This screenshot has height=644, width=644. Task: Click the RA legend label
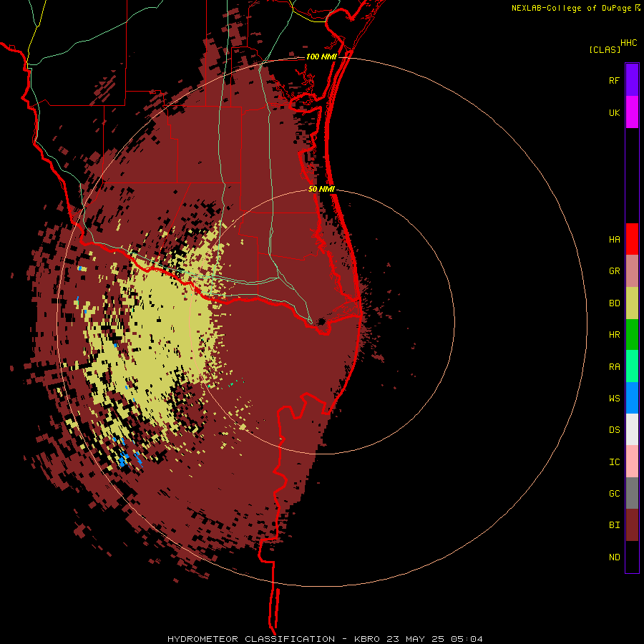pos(614,367)
